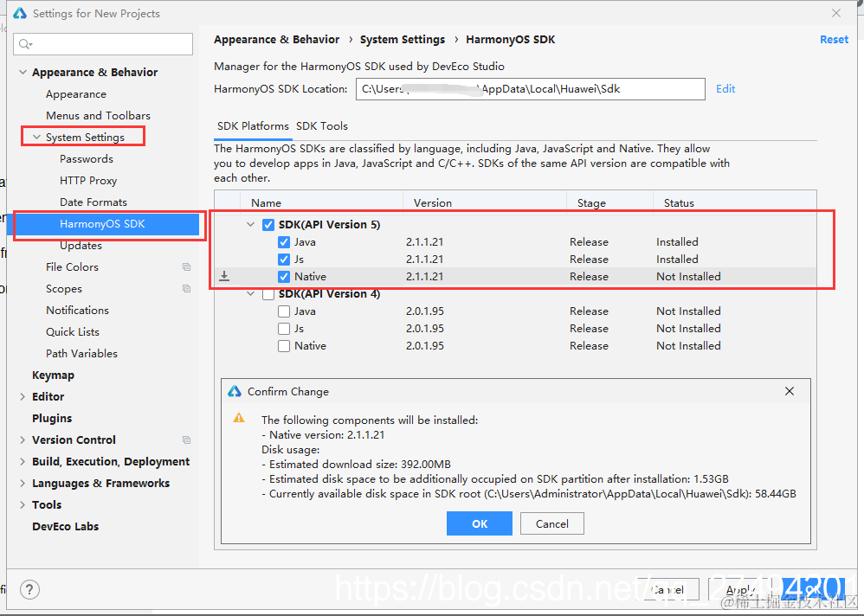Click the copy icon beside Version Control
The image size is (864, 616).
(x=186, y=440)
